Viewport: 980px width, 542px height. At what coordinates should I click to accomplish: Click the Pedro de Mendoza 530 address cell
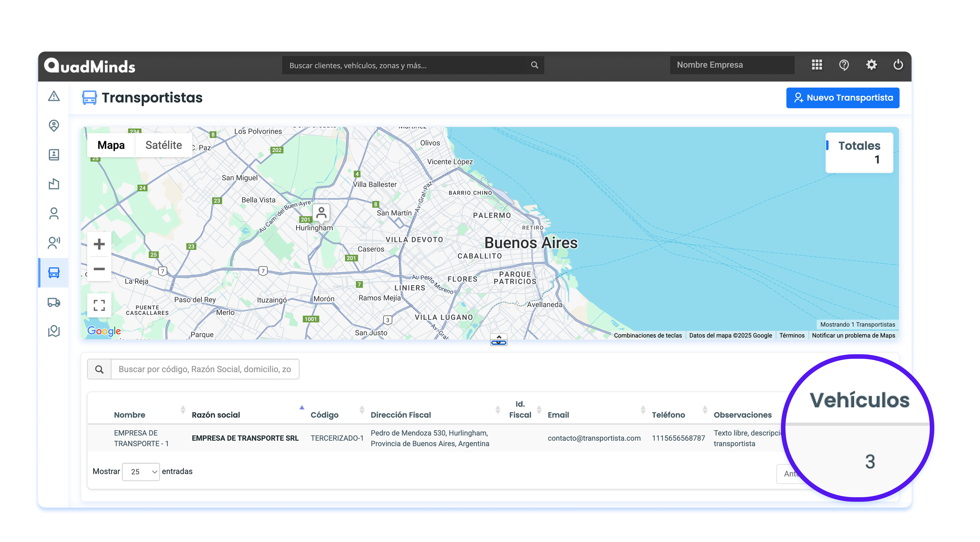[x=430, y=438]
